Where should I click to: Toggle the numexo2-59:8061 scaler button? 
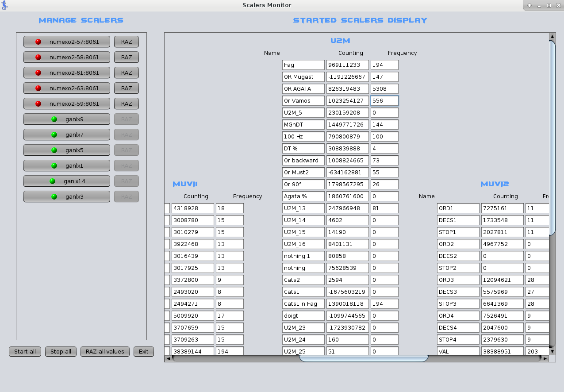(x=67, y=104)
